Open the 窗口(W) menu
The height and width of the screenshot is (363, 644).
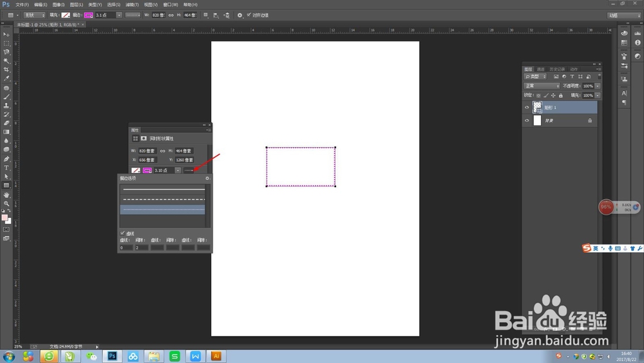pyautogui.click(x=171, y=5)
